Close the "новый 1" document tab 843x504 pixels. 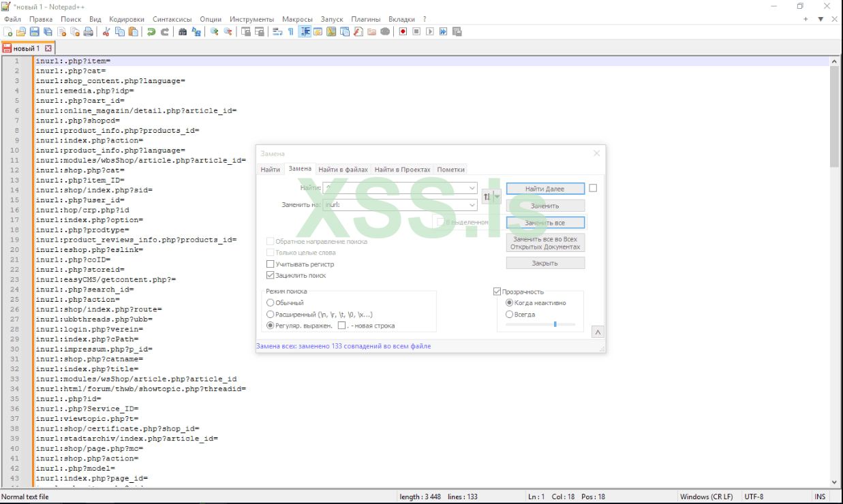48,48
